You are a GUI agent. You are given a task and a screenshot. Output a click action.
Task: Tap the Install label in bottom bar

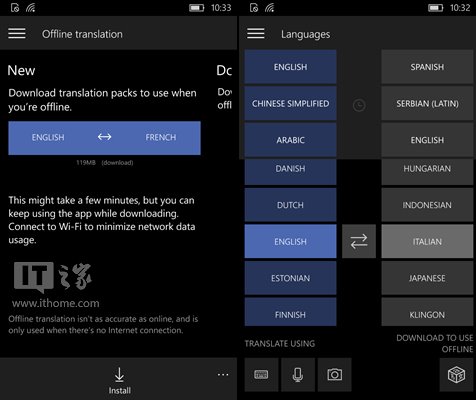point(119,390)
